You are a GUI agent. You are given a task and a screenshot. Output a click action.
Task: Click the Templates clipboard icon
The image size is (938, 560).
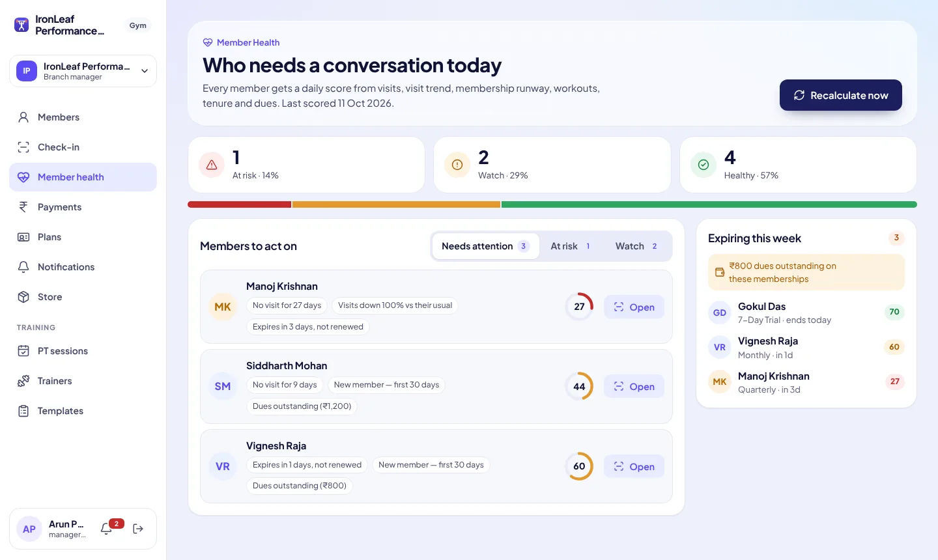point(23,411)
